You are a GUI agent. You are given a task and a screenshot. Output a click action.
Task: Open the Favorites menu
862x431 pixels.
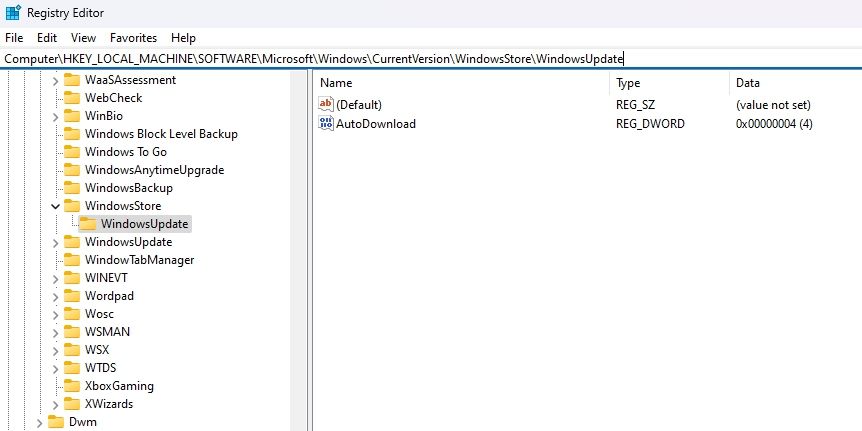tap(133, 37)
